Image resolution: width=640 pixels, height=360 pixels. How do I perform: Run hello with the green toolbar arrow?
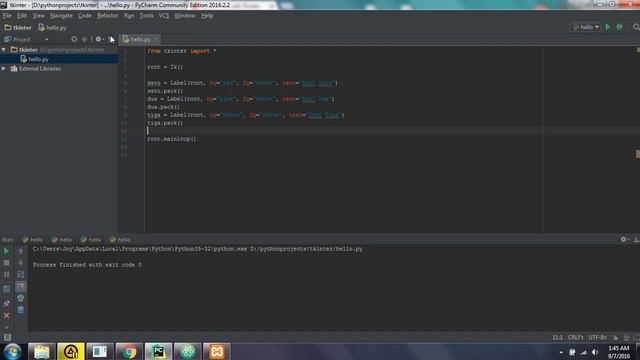pyautogui.click(x=608, y=27)
